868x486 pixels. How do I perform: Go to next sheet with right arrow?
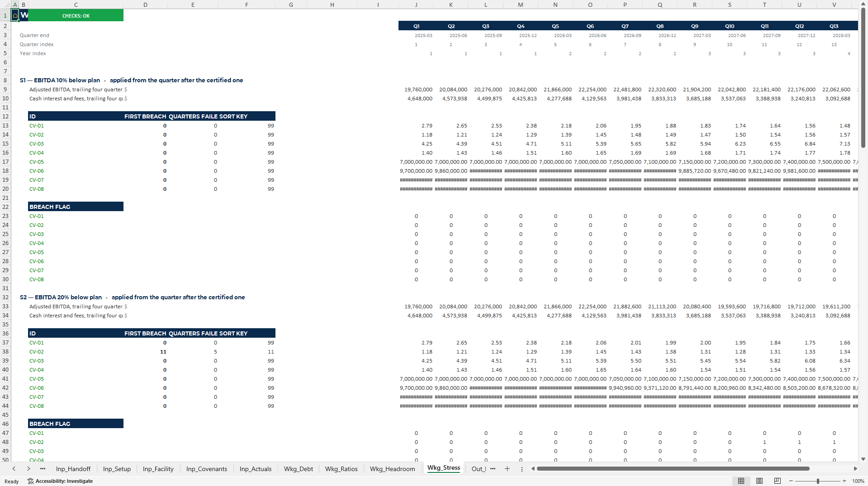click(28, 469)
